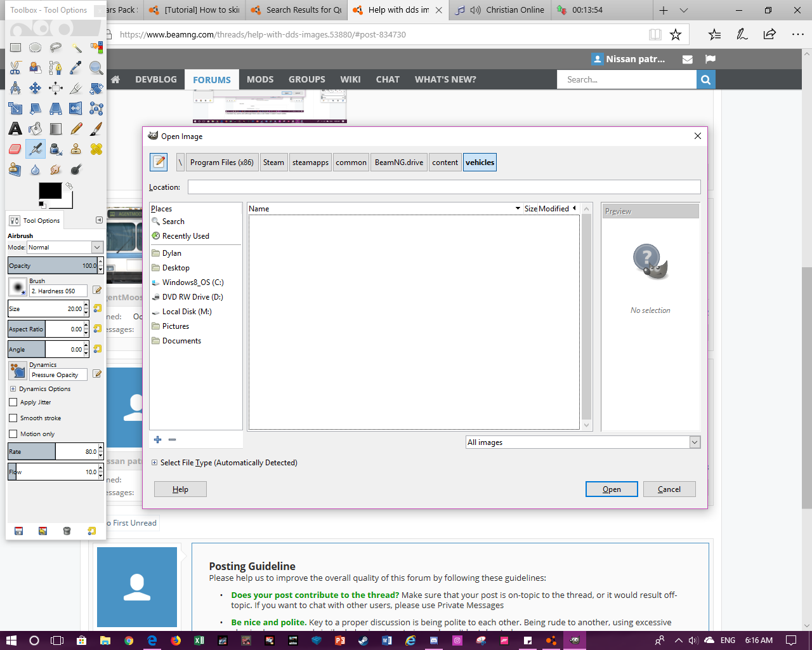812x650 pixels.
Task: Select the Ink tool
Action: click(x=56, y=149)
